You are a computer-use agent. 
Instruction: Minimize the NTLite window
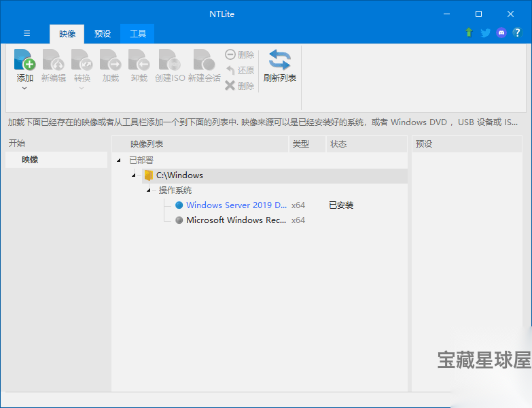pos(446,14)
